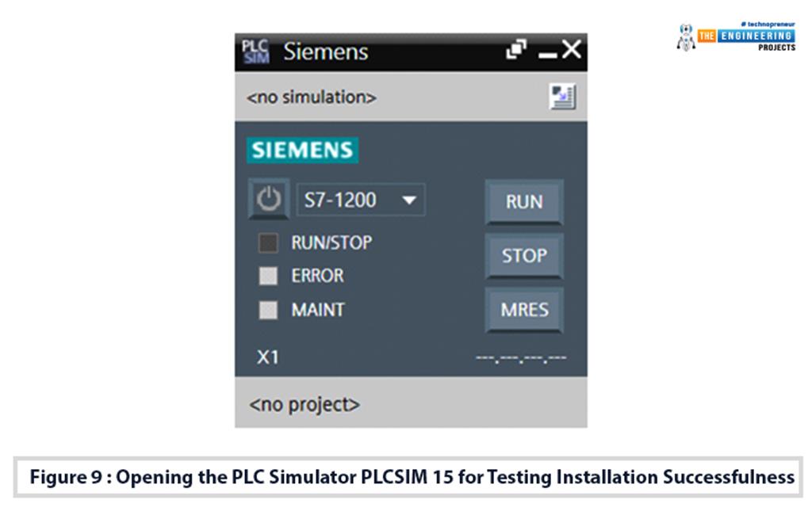Click the dropdown arrow beside S7-1200
Screen dimensions: 812x511
pos(409,200)
